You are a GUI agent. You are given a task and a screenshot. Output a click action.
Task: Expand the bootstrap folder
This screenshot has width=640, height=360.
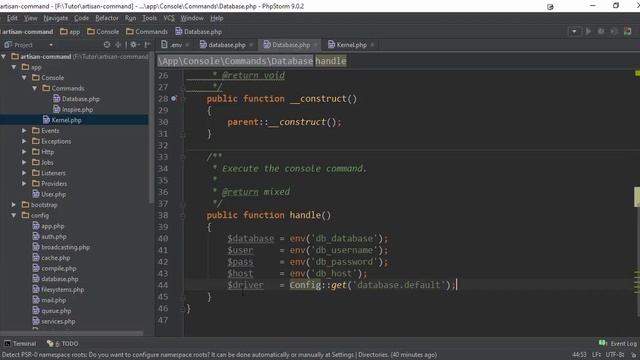[x=14, y=205]
